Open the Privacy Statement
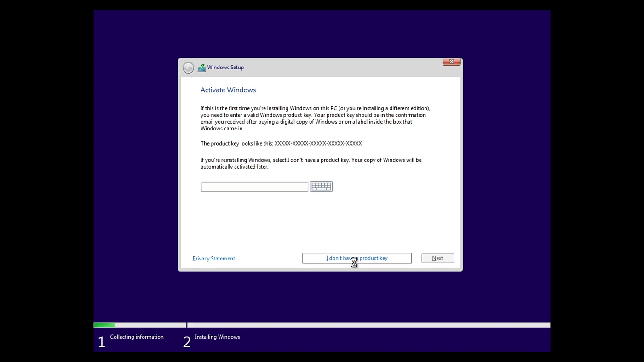 213,258
